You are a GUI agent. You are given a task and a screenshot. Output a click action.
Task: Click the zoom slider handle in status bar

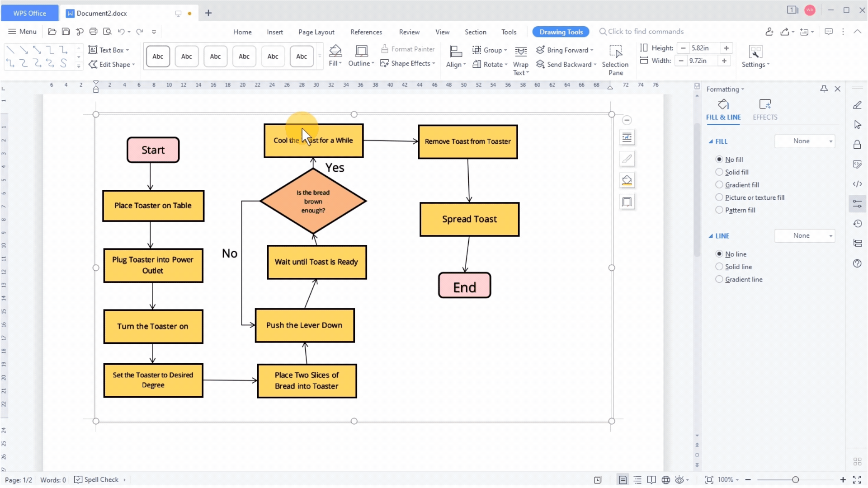pyautogui.click(x=795, y=480)
